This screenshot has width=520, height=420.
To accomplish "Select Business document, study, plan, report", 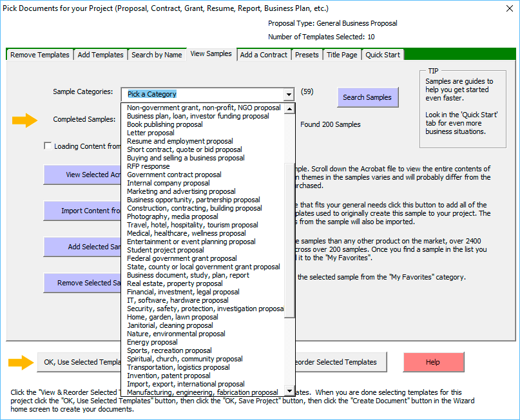I will tap(203, 275).
